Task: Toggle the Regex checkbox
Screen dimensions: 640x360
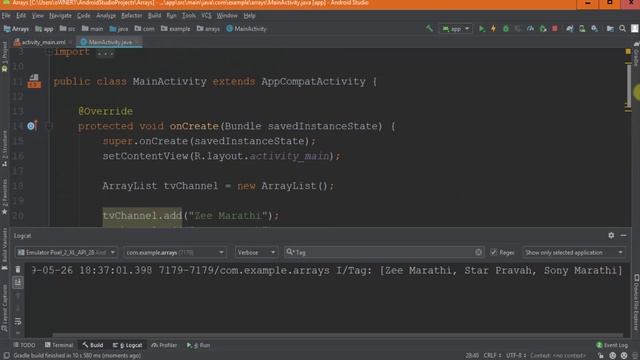Action: click(x=493, y=252)
